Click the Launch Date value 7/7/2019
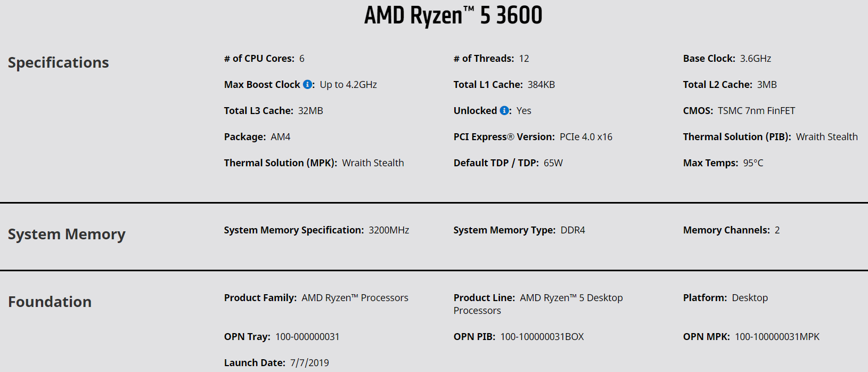The height and width of the screenshot is (372, 868). click(309, 363)
